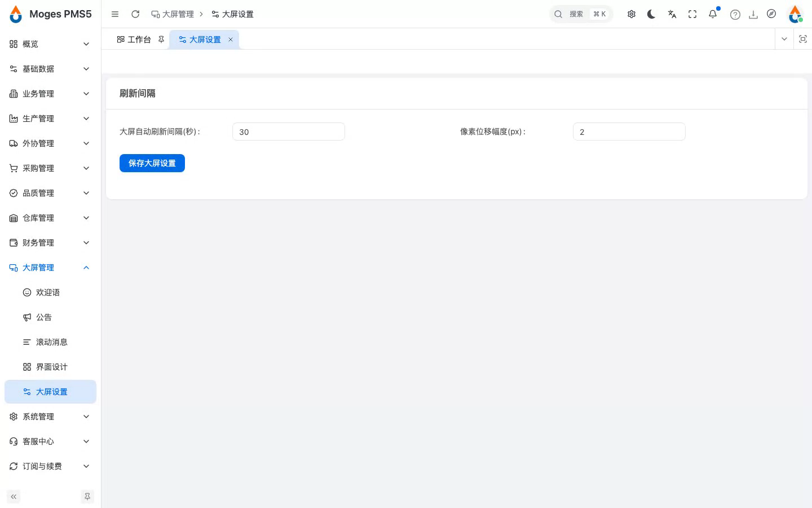Expand the 客服中心 menu
This screenshot has height=508, width=812.
(x=51, y=441)
